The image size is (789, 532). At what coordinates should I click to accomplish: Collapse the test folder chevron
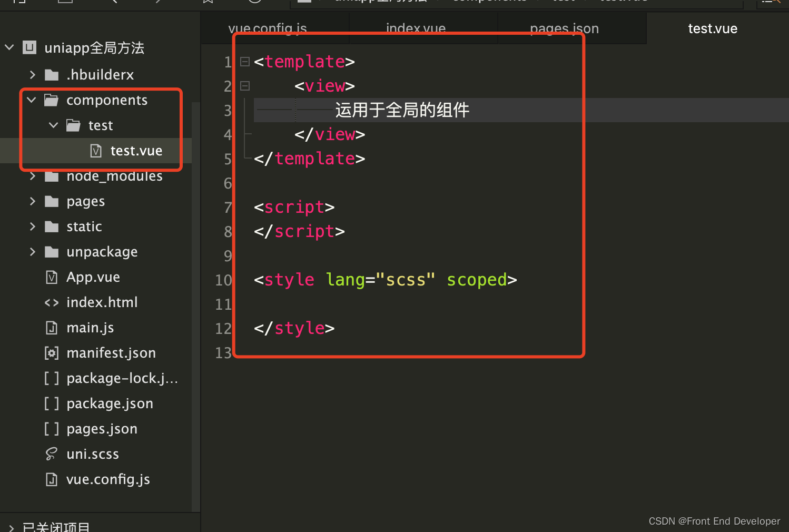point(54,125)
